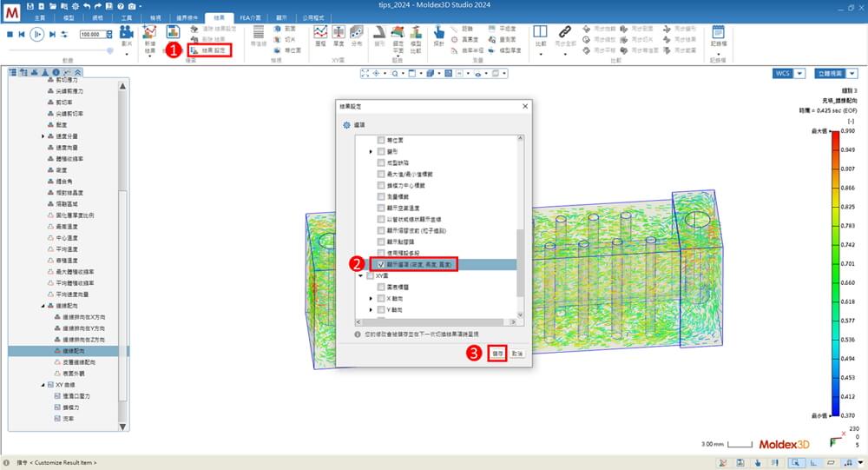This screenshot has height=470, width=868.
Task: Jump to the first animation frame
Action: 22,35
